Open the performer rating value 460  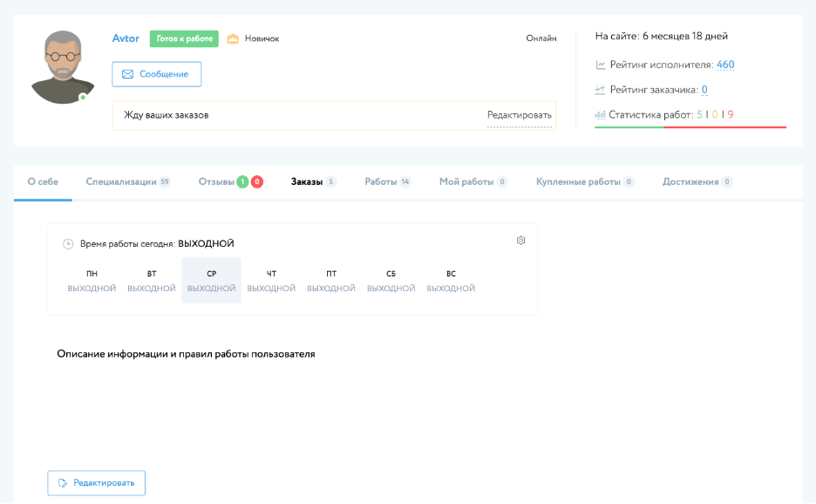[725, 65]
